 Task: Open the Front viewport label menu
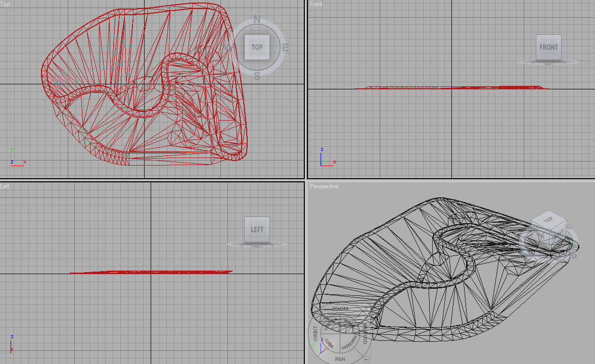point(316,4)
